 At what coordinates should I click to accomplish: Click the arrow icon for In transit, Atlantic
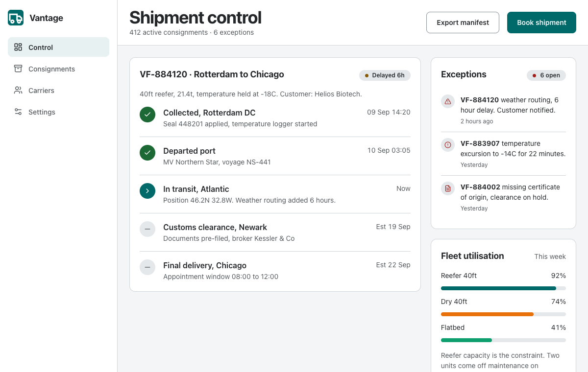click(147, 191)
